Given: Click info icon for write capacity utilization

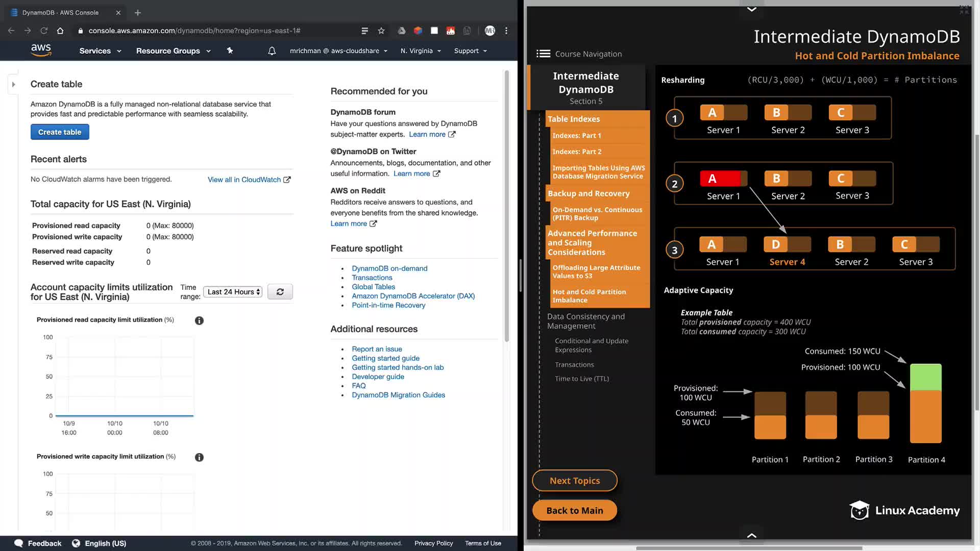Looking at the screenshot, I should tap(199, 457).
